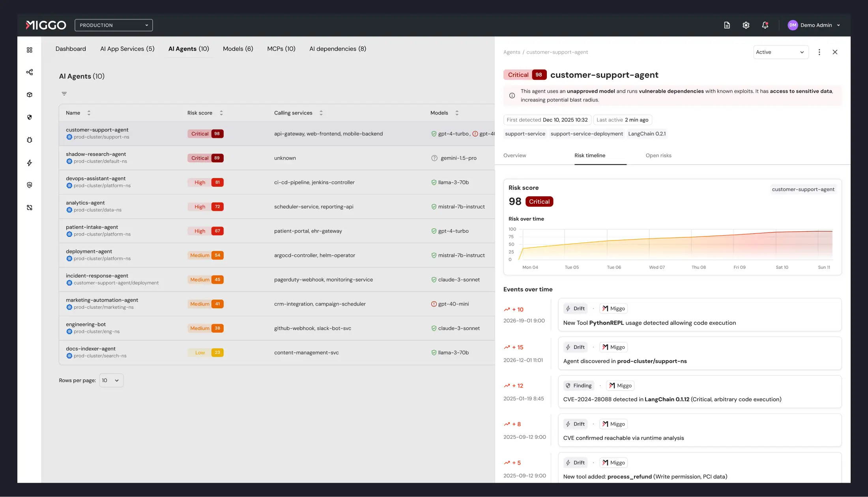This screenshot has width=868, height=497.
Task: Click the shield security icon in sidebar
Action: point(30,117)
